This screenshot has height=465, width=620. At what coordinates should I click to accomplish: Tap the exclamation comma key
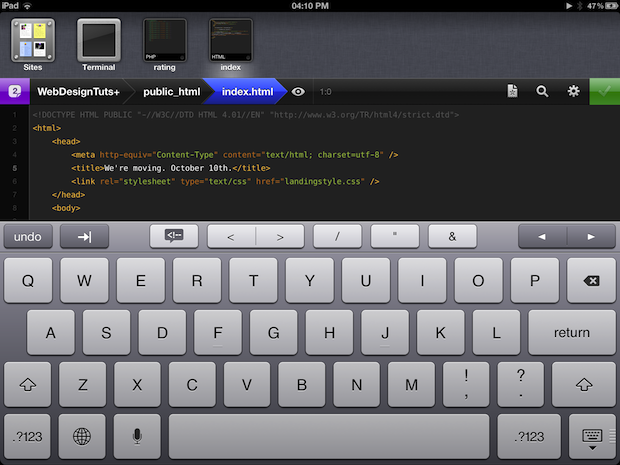[x=466, y=384]
